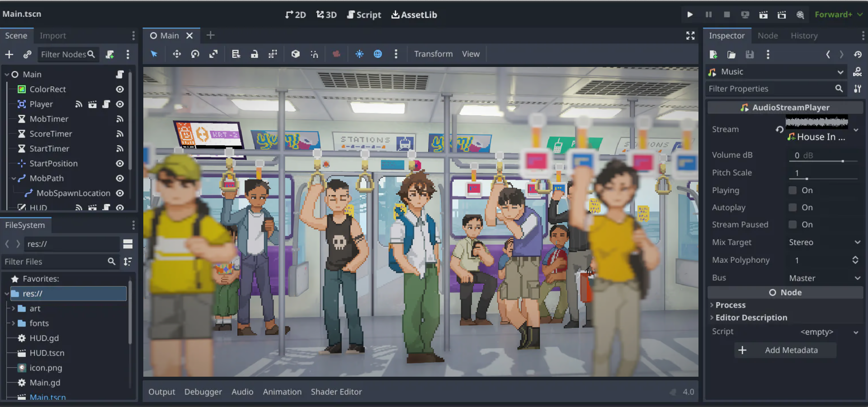Click the Add Metadata button
The height and width of the screenshot is (407, 868).
(x=786, y=350)
